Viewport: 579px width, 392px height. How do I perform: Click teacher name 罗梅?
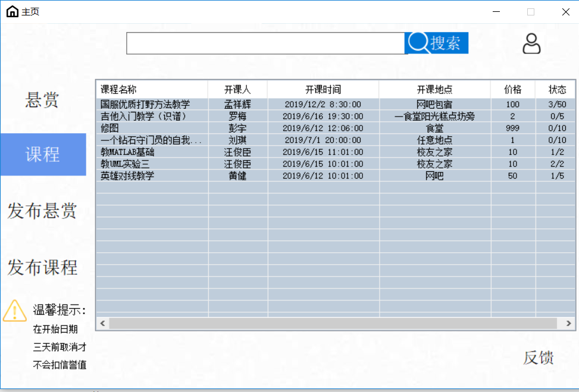[237, 116]
